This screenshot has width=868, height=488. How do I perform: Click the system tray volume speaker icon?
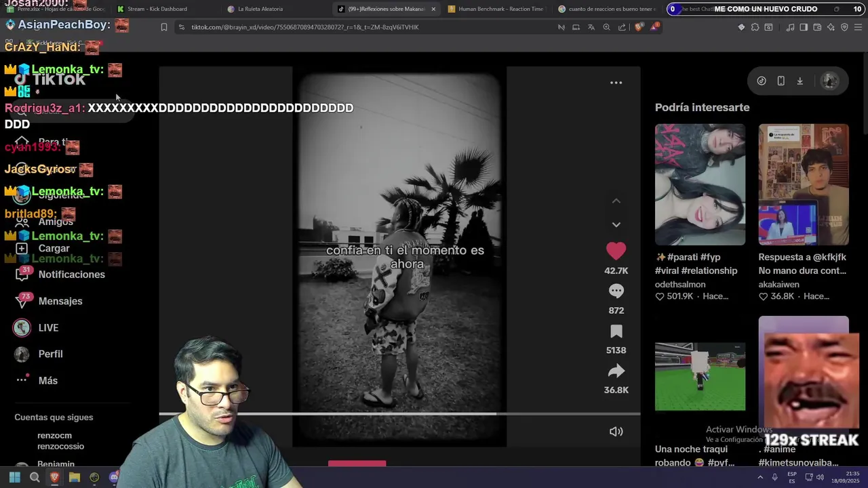click(x=820, y=477)
